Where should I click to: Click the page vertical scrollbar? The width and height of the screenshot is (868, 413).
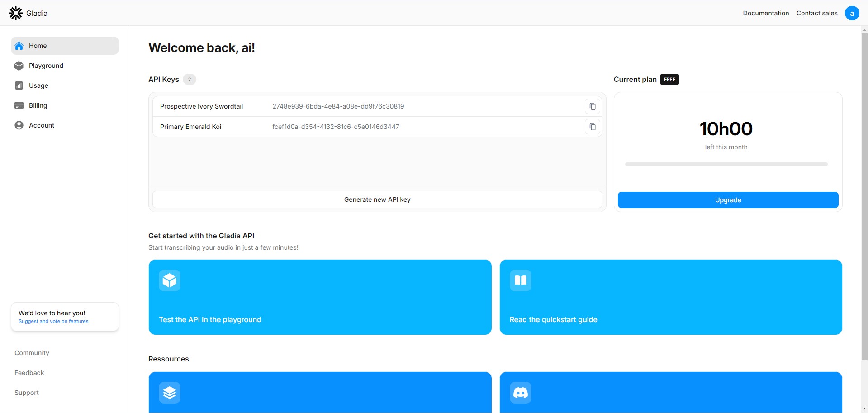coord(864,197)
